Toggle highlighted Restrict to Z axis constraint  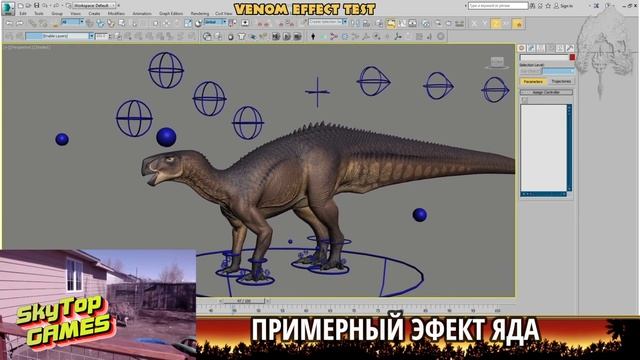(496, 24)
